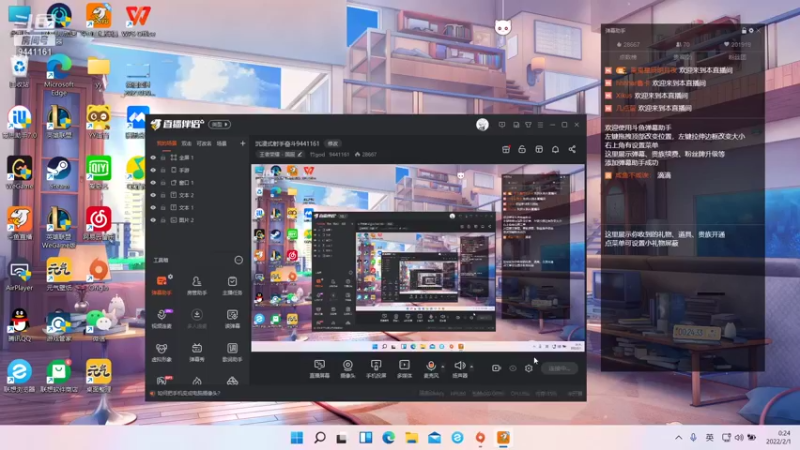Open the Windows Start menu
This screenshot has height=450, width=800.
click(x=296, y=438)
